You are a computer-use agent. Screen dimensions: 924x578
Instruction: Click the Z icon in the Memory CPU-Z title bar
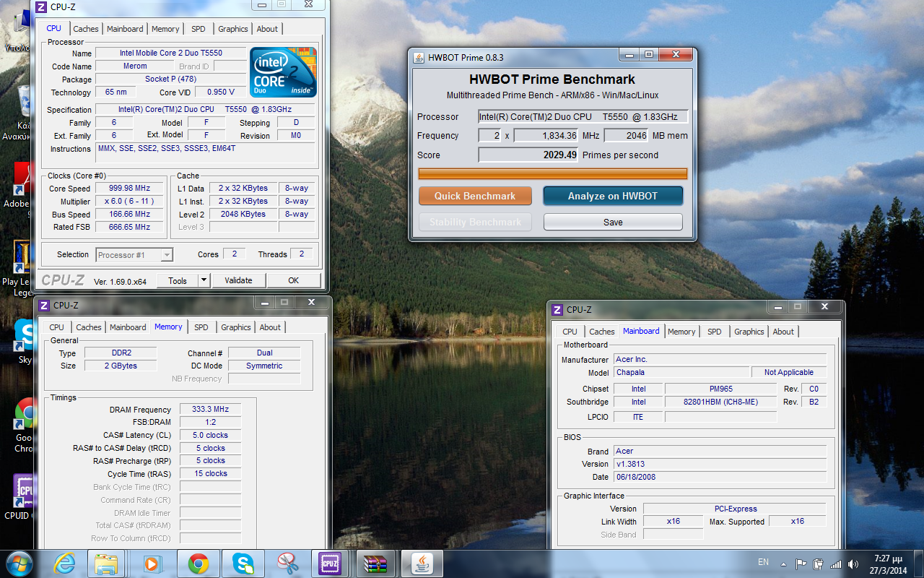pos(43,305)
